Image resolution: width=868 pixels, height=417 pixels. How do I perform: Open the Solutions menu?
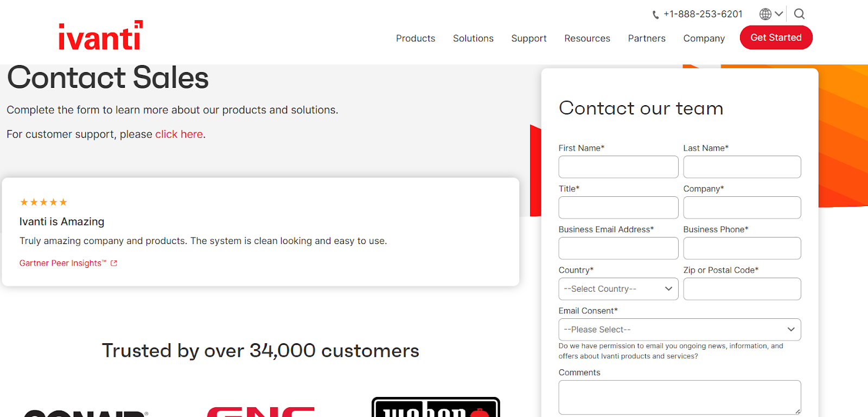tap(473, 39)
